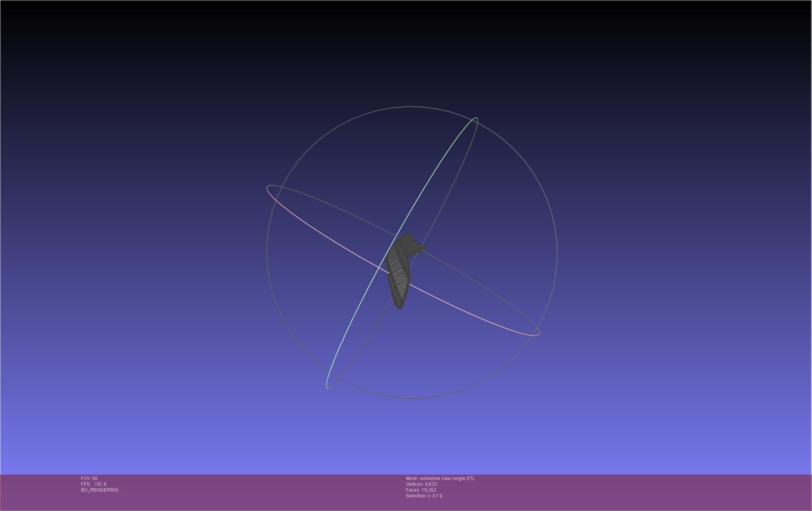
Task: Click the Vertices: 9,633 count
Action: [421, 484]
